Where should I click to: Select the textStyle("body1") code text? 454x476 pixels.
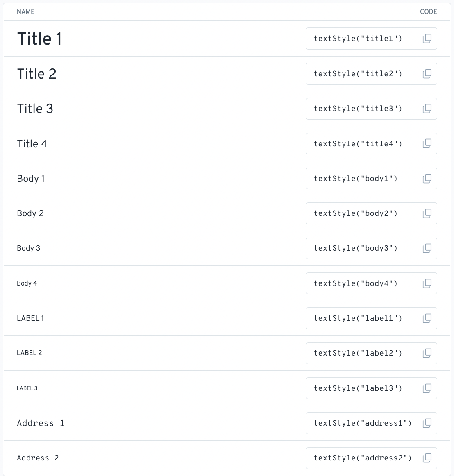coord(356,179)
